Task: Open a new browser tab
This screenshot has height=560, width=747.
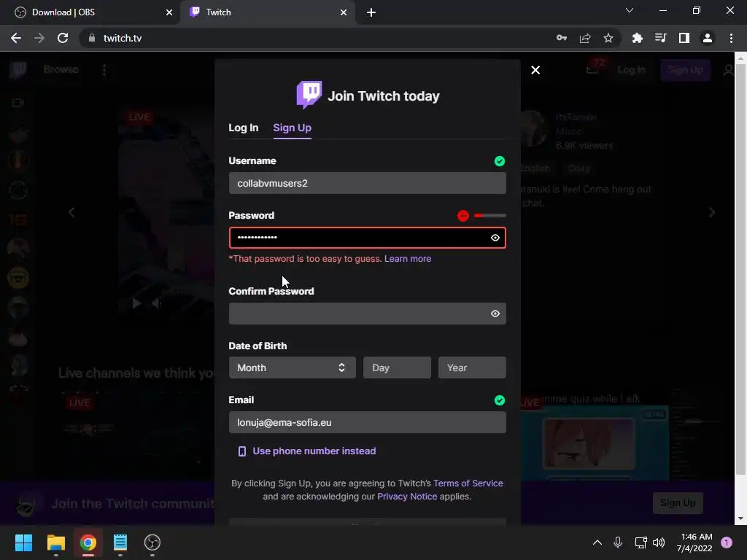Action: point(371,12)
